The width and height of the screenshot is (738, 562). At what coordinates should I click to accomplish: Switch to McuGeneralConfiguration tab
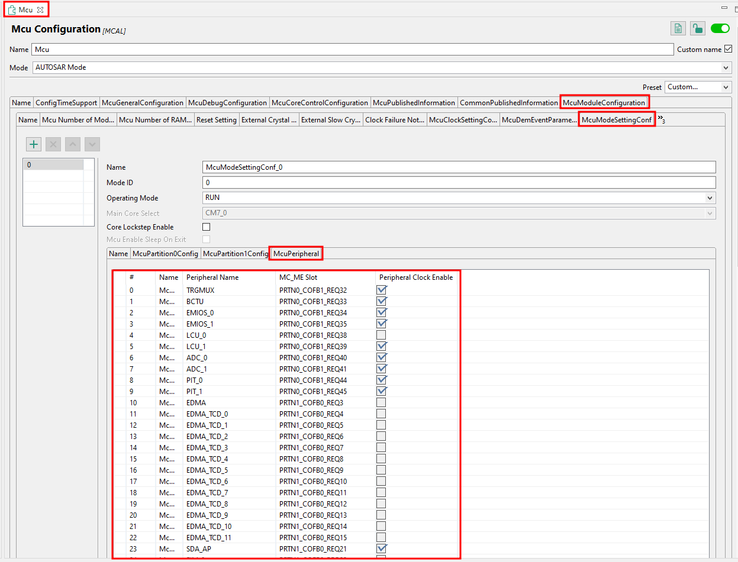[x=142, y=103]
